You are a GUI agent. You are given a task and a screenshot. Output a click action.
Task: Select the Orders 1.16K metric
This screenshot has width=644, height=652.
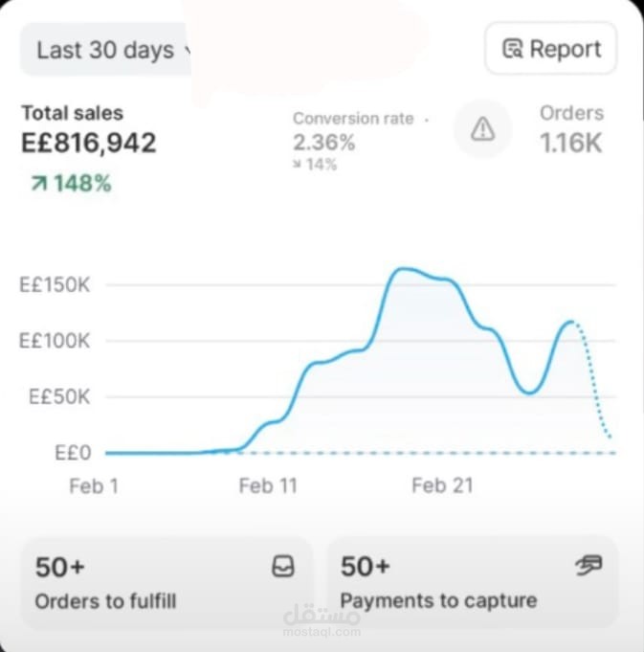pos(571,130)
